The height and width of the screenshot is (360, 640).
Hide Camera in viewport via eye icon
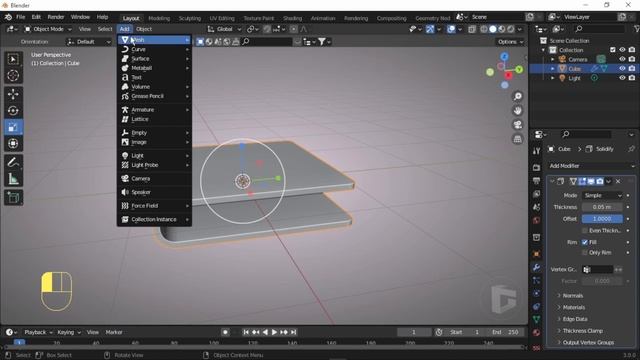pyautogui.click(x=622, y=59)
